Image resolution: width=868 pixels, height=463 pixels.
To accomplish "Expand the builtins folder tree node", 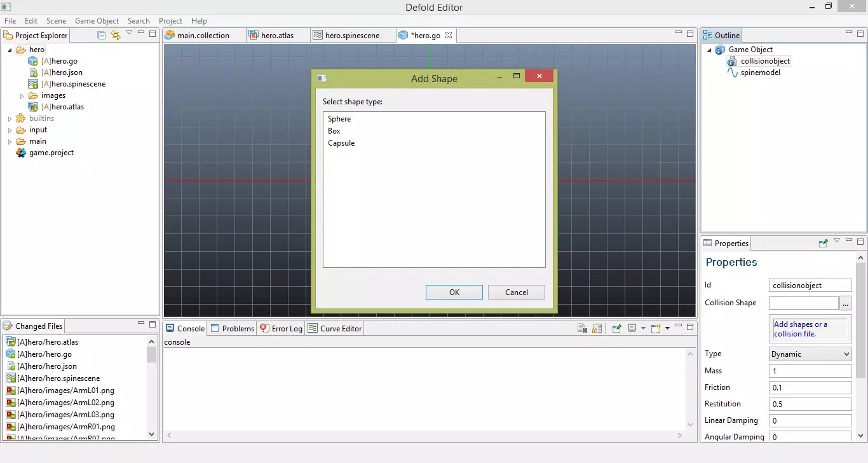I will (x=10, y=119).
